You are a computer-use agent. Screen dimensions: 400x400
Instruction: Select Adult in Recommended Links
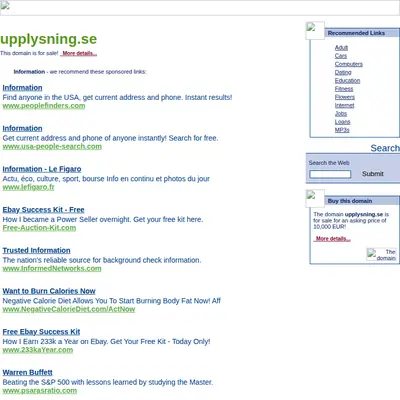[x=341, y=48]
